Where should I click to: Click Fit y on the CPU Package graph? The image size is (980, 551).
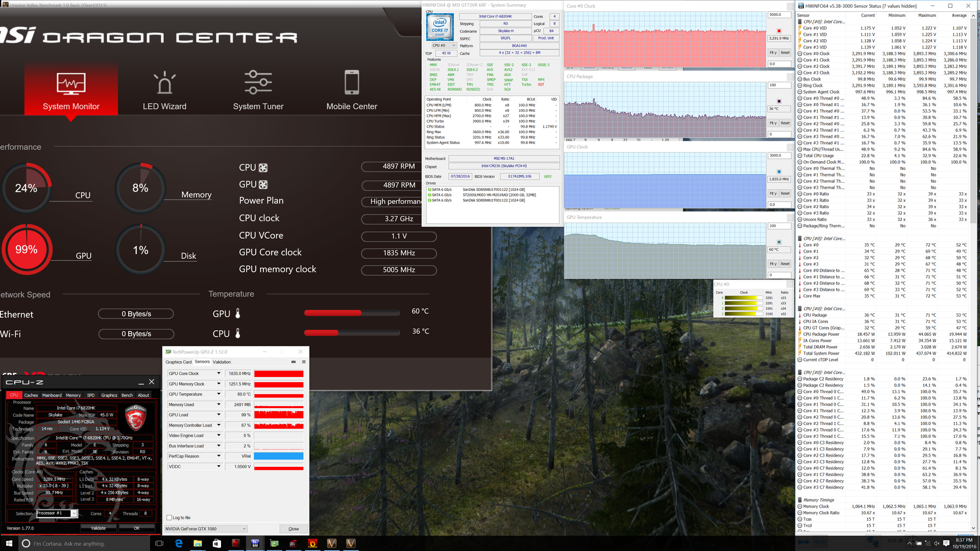[x=773, y=123]
